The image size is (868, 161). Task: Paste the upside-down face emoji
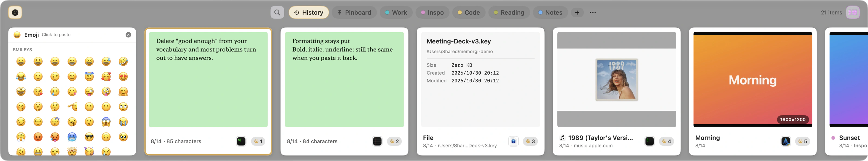(106, 137)
